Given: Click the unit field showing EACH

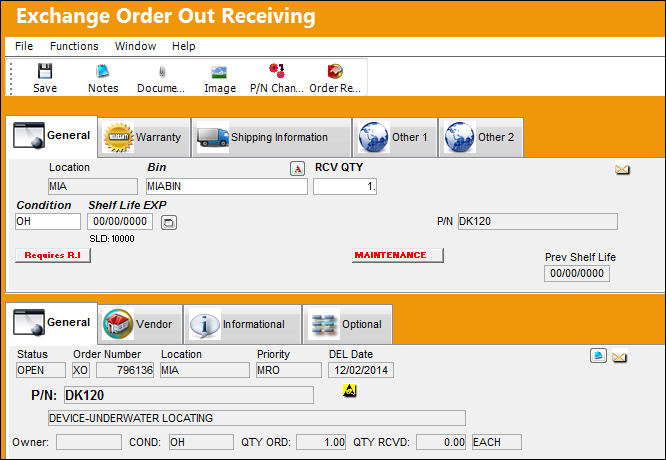Looking at the screenshot, I should (497, 442).
